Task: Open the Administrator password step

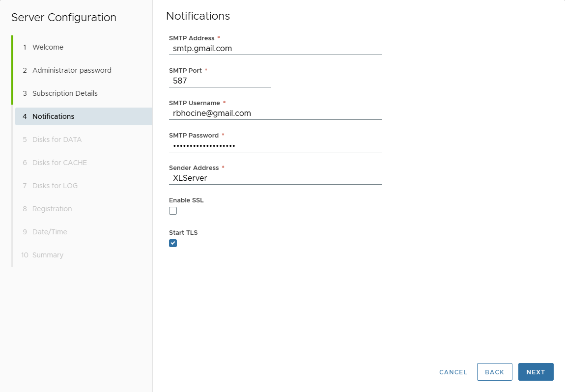Action: tap(71, 70)
